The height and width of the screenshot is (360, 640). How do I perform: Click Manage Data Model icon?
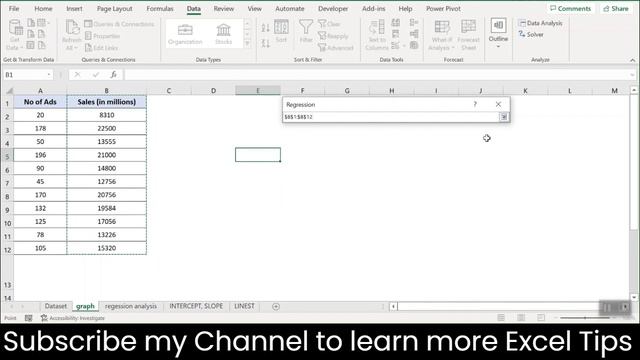coord(414,46)
